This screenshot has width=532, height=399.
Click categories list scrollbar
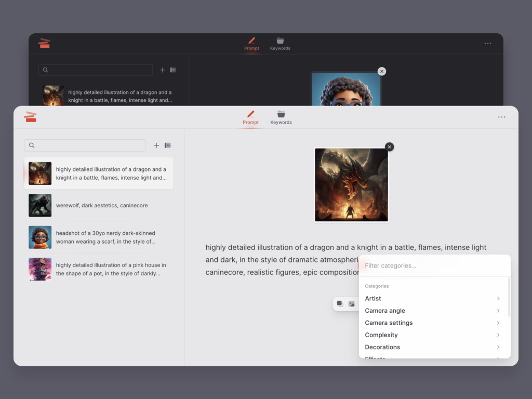509,297
